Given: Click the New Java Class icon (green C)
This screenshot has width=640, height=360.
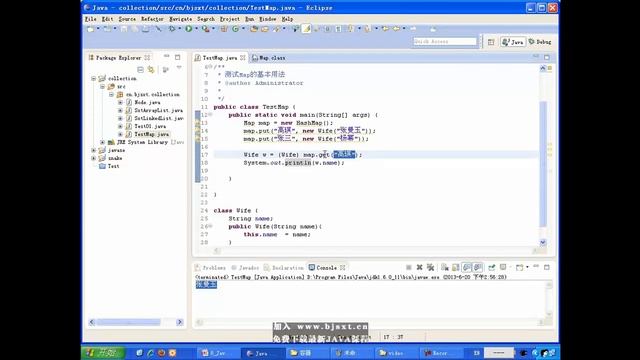Looking at the screenshot, I should (x=236, y=29).
